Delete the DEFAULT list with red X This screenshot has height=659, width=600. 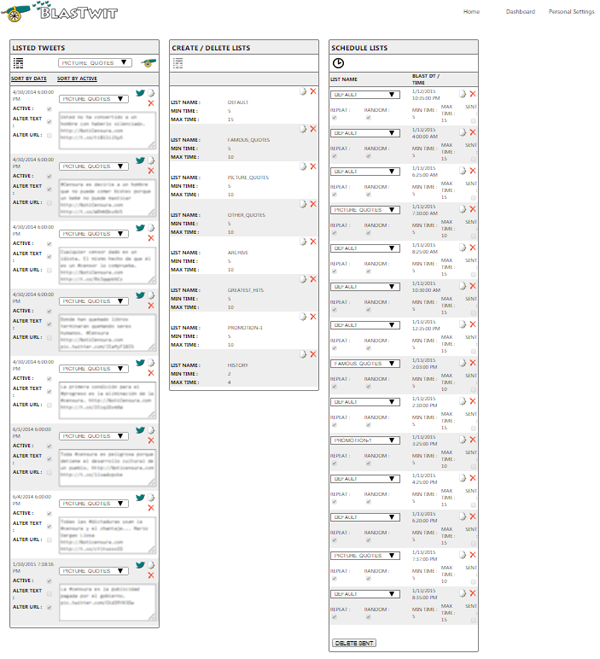[x=313, y=91]
